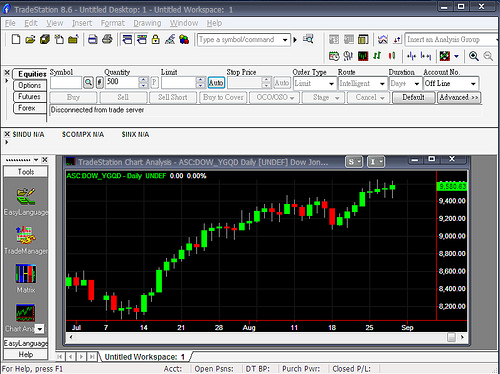Screen dimensions: 500x374
Task: Click the symbol lookup magnifier button
Action: pyautogui.click(x=88, y=82)
